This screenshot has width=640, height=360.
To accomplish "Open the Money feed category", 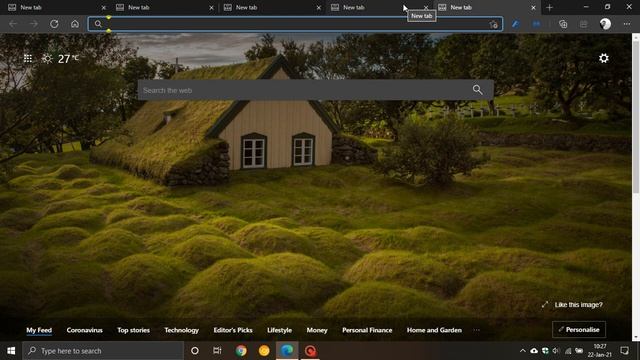I will [x=317, y=330].
